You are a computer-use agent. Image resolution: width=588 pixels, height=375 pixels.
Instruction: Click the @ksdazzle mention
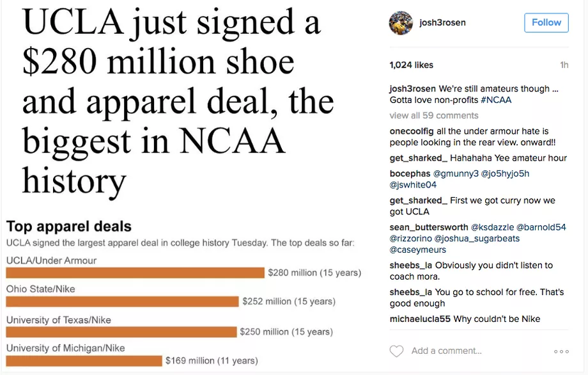(x=492, y=227)
